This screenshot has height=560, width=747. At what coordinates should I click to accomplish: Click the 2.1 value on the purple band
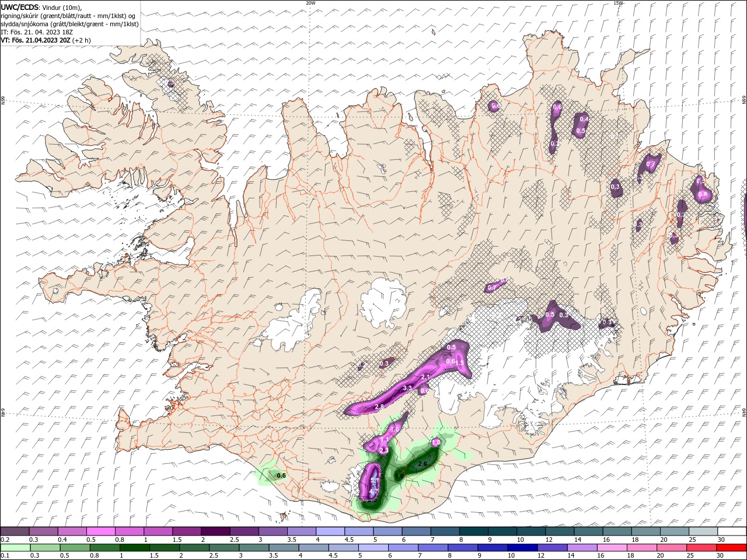click(425, 377)
